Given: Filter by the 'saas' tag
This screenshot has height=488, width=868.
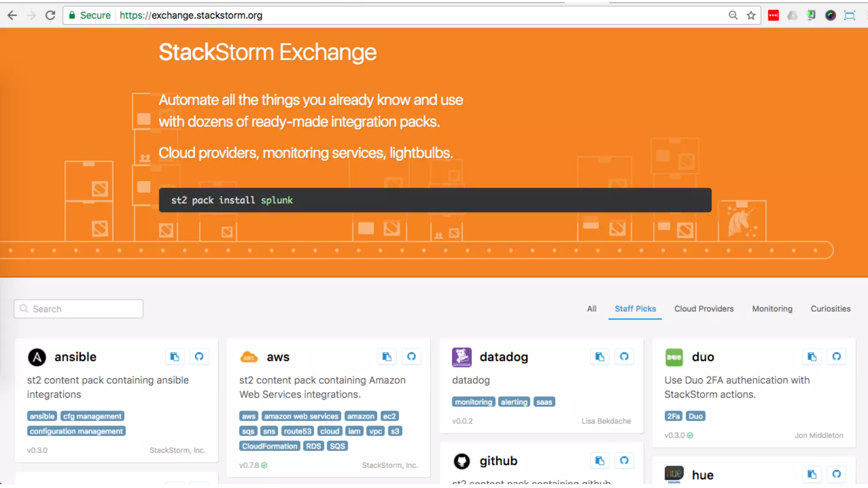Looking at the screenshot, I should click(x=544, y=402).
